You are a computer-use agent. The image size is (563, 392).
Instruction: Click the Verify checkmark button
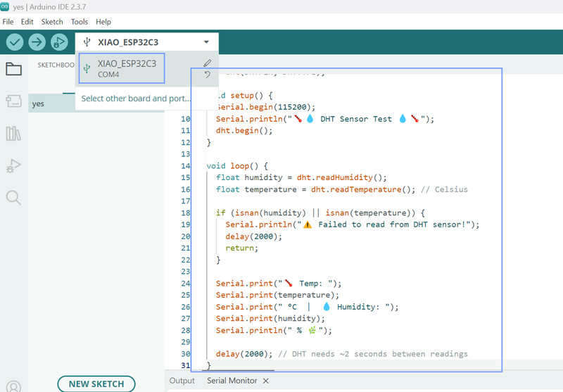(x=15, y=42)
